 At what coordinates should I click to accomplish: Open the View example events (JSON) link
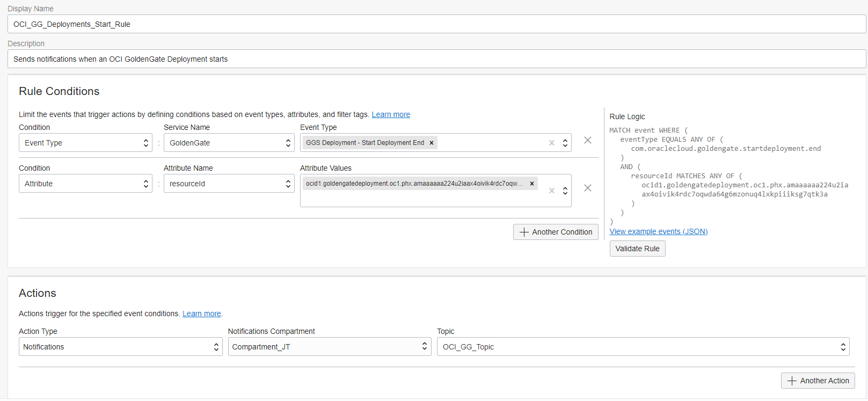pos(658,231)
